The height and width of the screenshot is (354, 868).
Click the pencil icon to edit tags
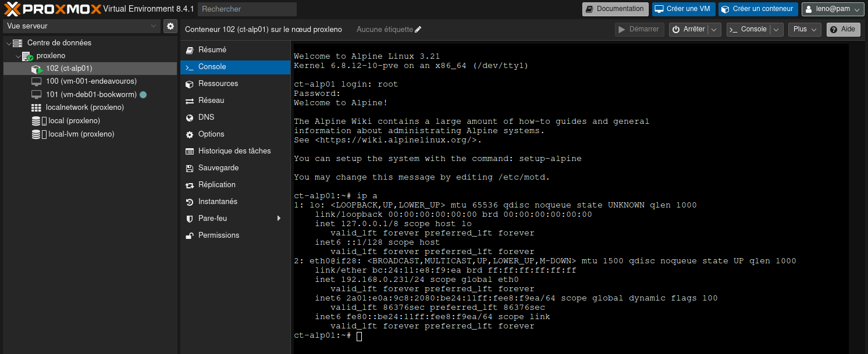pyautogui.click(x=418, y=30)
